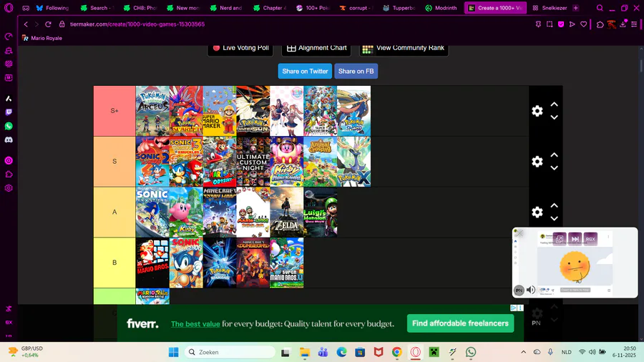Open the Windows Start menu
This screenshot has height=362, width=644.
(174, 352)
